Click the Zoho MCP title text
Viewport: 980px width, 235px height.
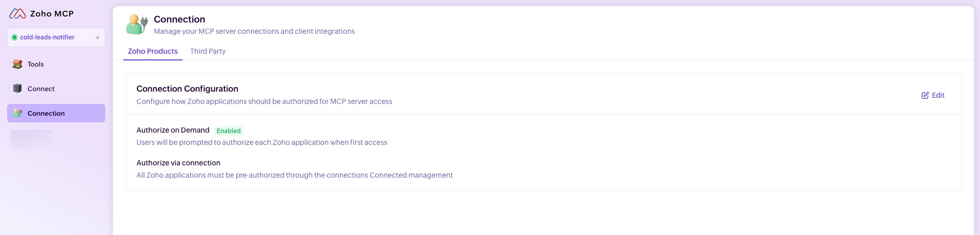click(x=52, y=14)
